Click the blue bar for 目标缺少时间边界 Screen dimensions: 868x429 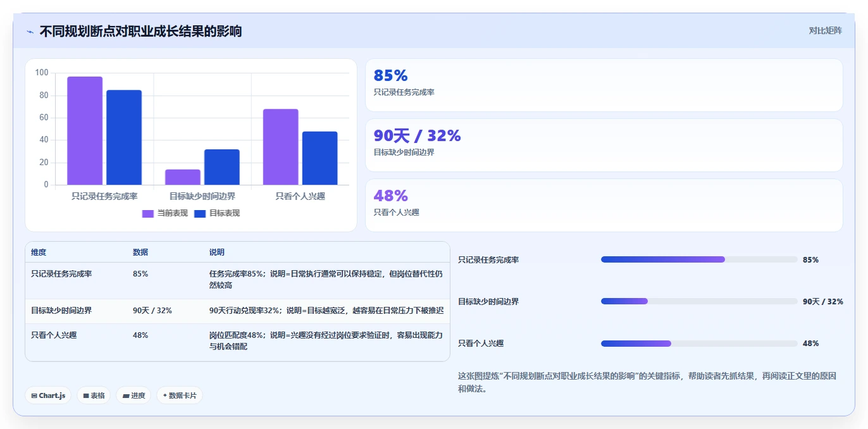pyautogui.click(x=222, y=167)
